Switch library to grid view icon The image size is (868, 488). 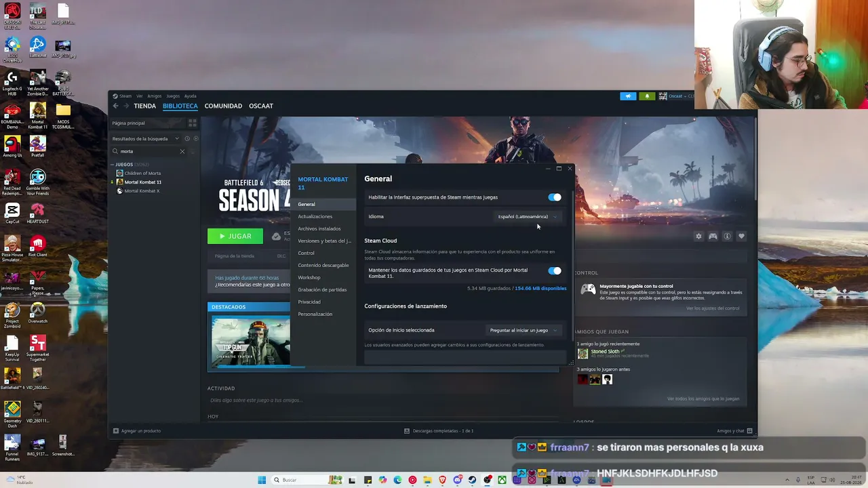pos(193,123)
